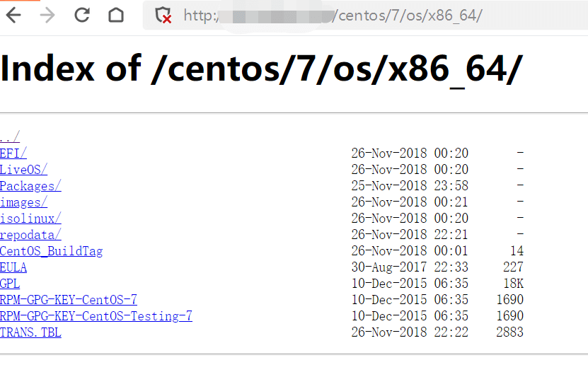Open the GPL file link
Image resolution: width=588 pixels, height=389 pixels.
[x=10, y=284]
